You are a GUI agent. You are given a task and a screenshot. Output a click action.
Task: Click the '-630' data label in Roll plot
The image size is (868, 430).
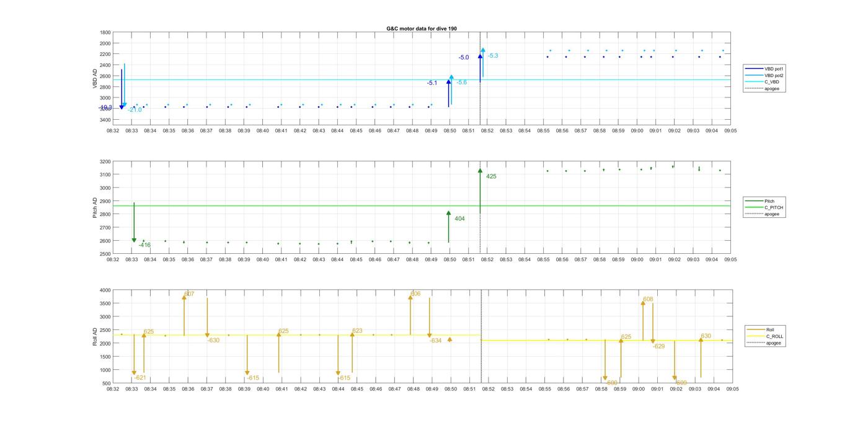(x=213, y=340)
